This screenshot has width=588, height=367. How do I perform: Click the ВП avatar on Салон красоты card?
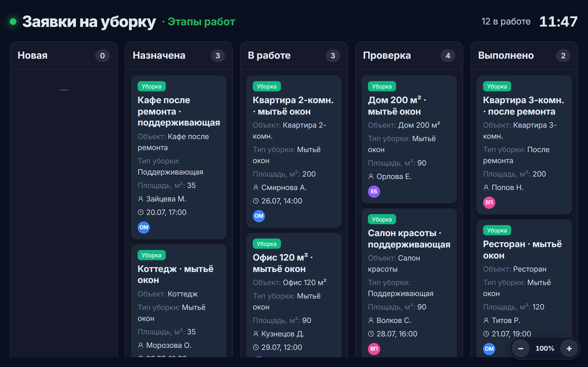374,349
